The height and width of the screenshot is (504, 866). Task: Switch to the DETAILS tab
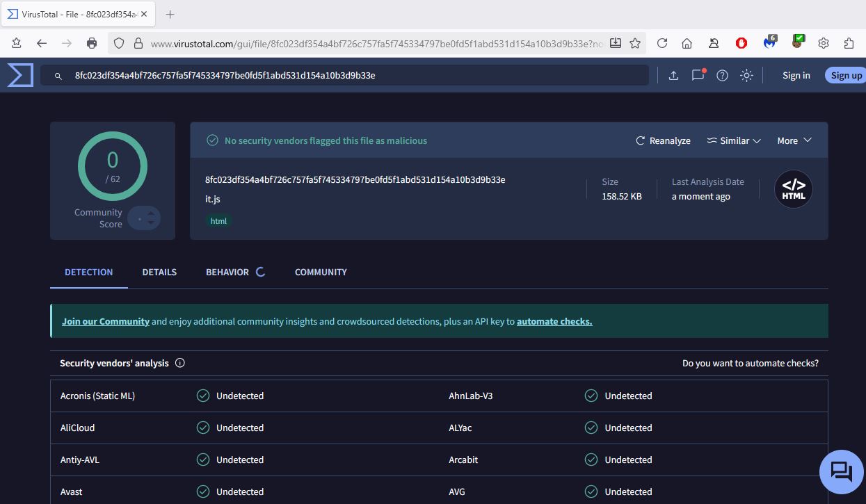[x=159, y=272]
